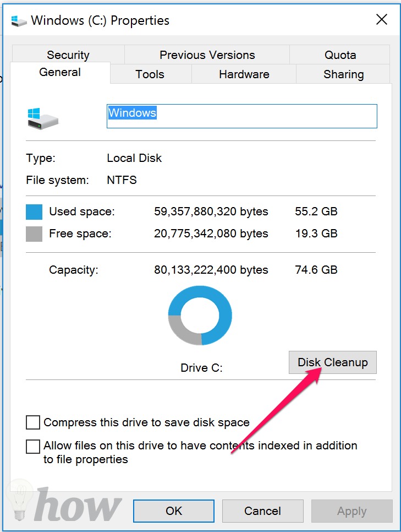Switch to the Tools tab

(x=150, y=74)
